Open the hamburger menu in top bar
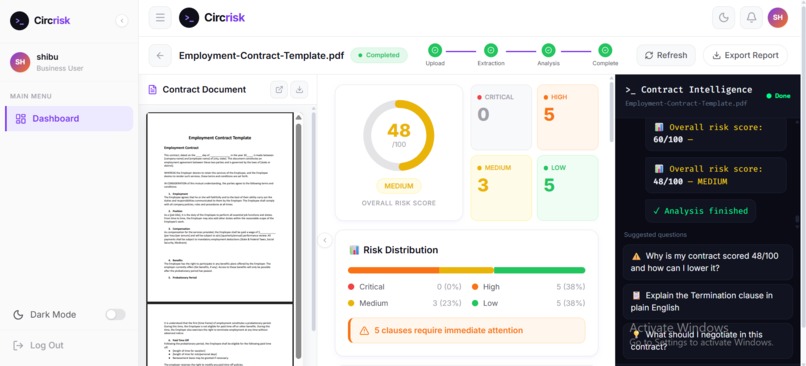 [x=160, y=17]
